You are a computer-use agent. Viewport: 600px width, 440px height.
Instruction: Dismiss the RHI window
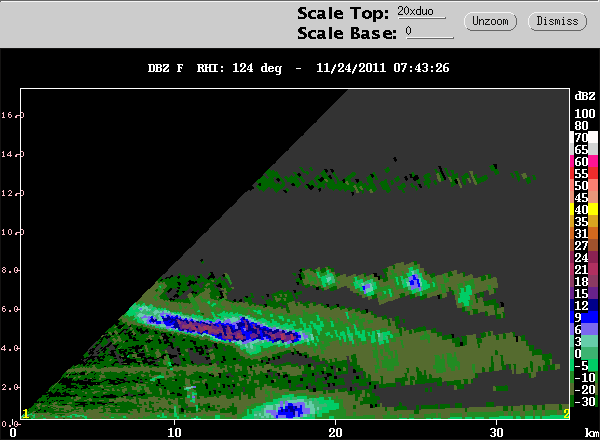557,21
